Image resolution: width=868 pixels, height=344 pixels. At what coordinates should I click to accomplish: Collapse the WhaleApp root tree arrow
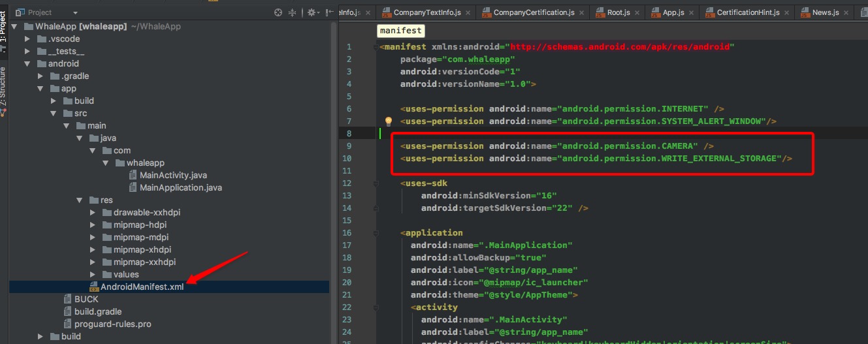coord(15,27)
